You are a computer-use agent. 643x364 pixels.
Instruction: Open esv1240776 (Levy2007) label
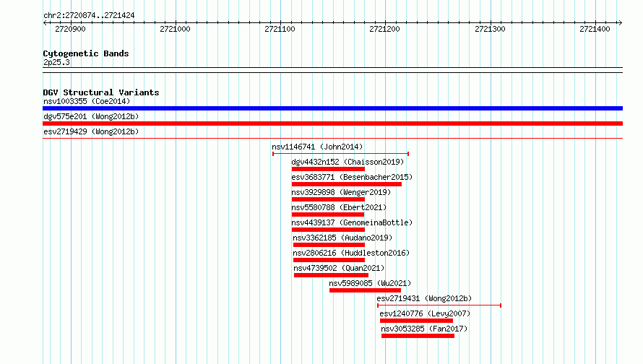click(425, 313)
